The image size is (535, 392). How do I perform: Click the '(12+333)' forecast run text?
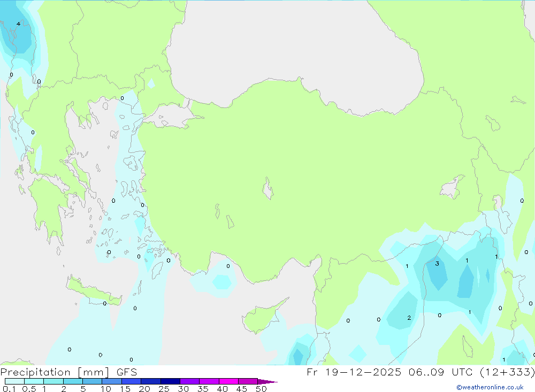click(x=507, y=372)
